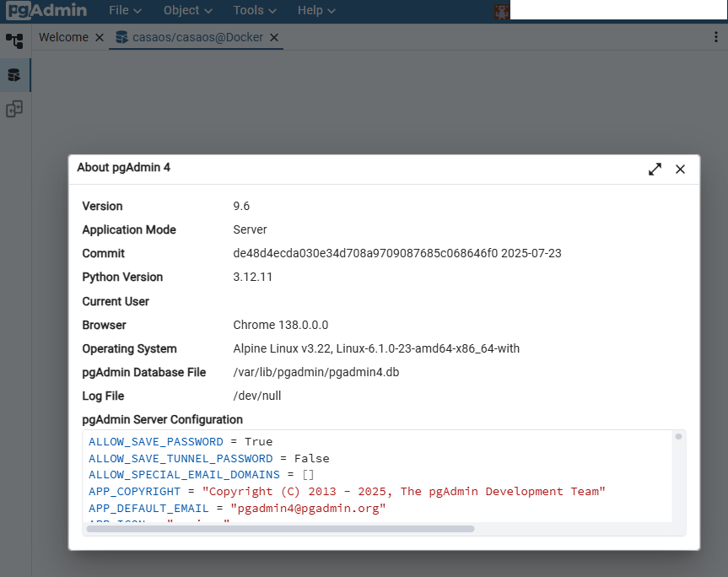
Task: Click the log file path /dev/null
Action: 257,396
